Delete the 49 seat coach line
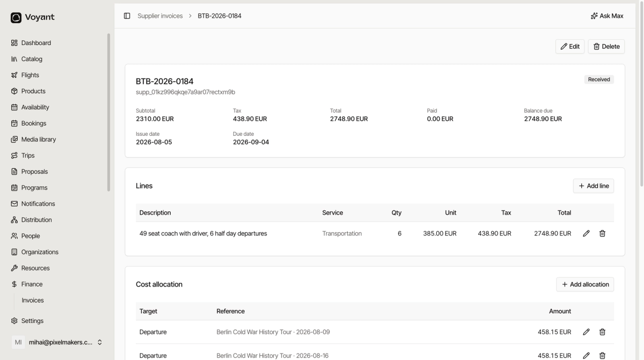Viewport: 644px width, 360px height. tap(602, 233)
